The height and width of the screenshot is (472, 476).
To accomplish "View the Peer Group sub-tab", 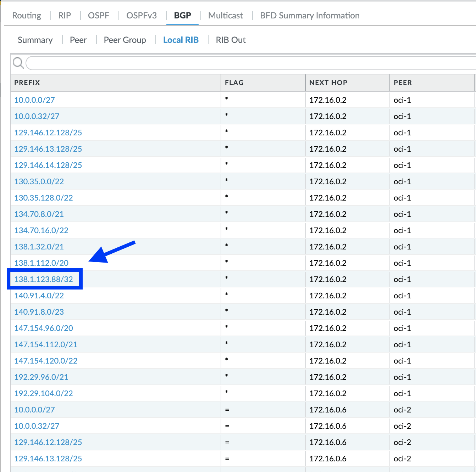I will tap(125, 40).
